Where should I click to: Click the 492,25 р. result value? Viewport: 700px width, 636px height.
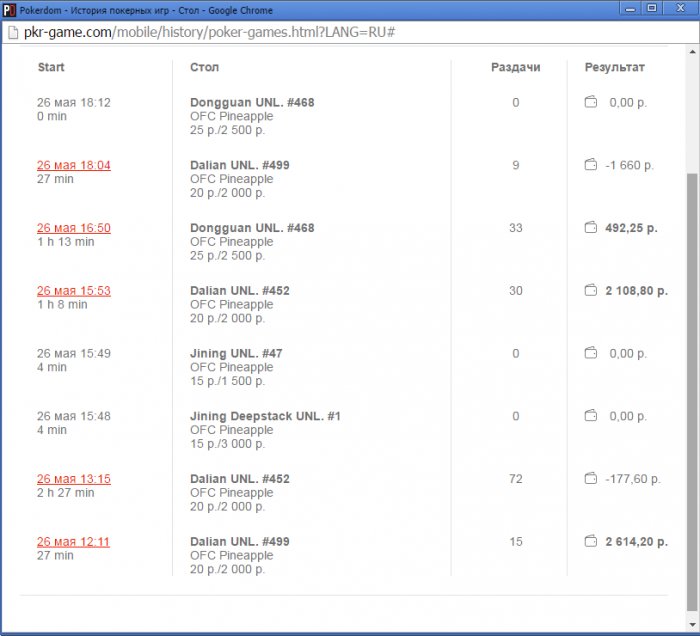tap(631, 228)
